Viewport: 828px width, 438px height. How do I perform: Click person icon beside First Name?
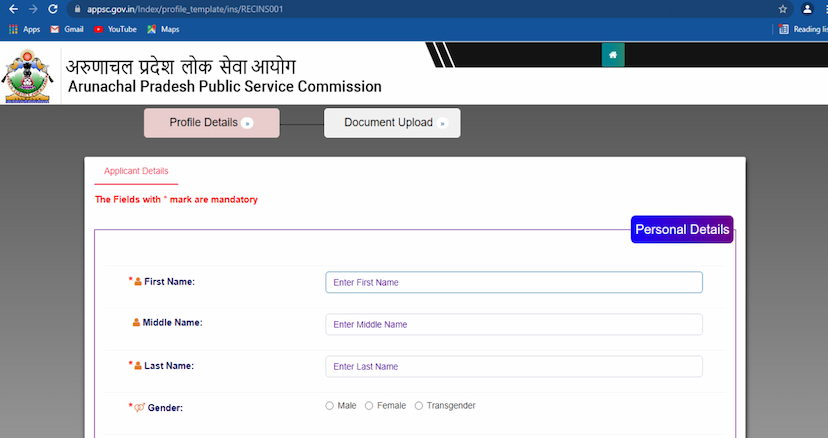click(138, 282)
